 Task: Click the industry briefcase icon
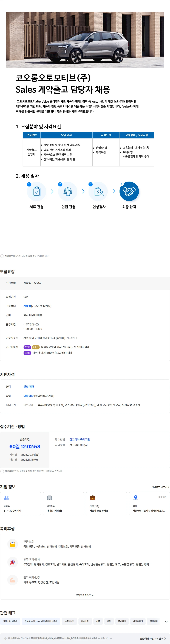[93, 498]
